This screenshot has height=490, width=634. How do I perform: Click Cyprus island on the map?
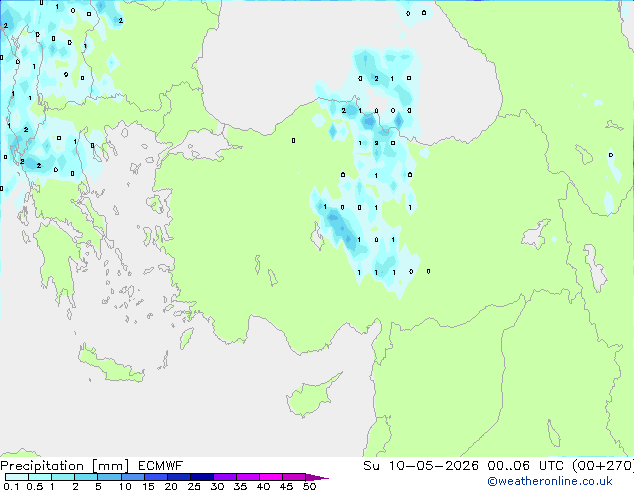pos(311,396)
